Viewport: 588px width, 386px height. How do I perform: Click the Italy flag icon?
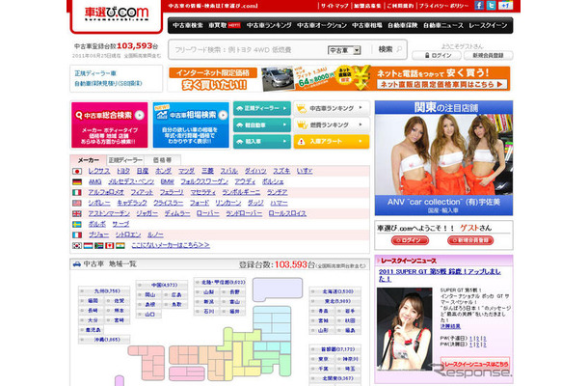click(77, 192)
